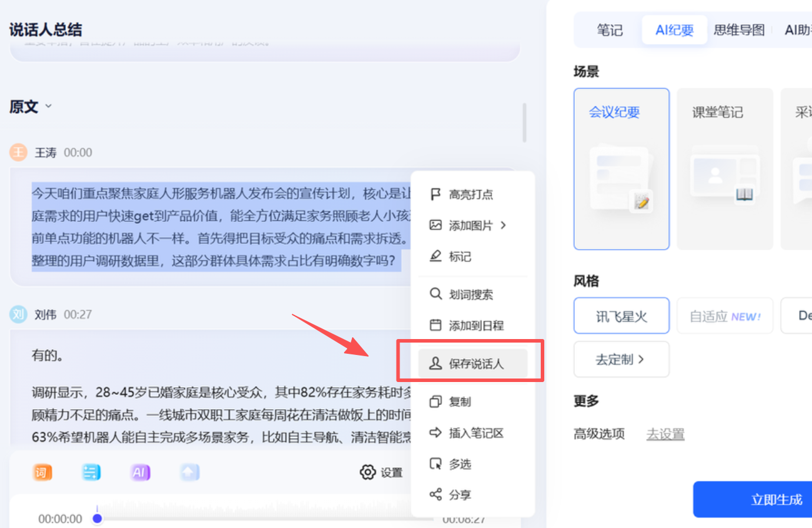Switch to the 思维导图 tab
The height and width of the screenshot is (528, 812).
pyautogui.click(x=738, y=30)
